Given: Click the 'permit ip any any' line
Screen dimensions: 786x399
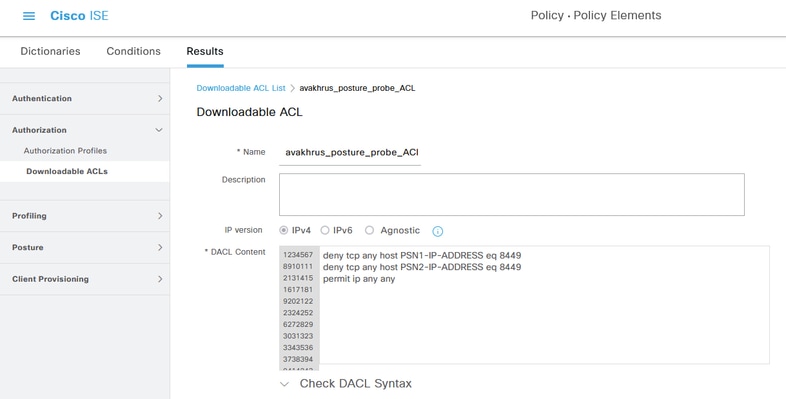Looking at the screenshot, I should click(x=359, y=279).
